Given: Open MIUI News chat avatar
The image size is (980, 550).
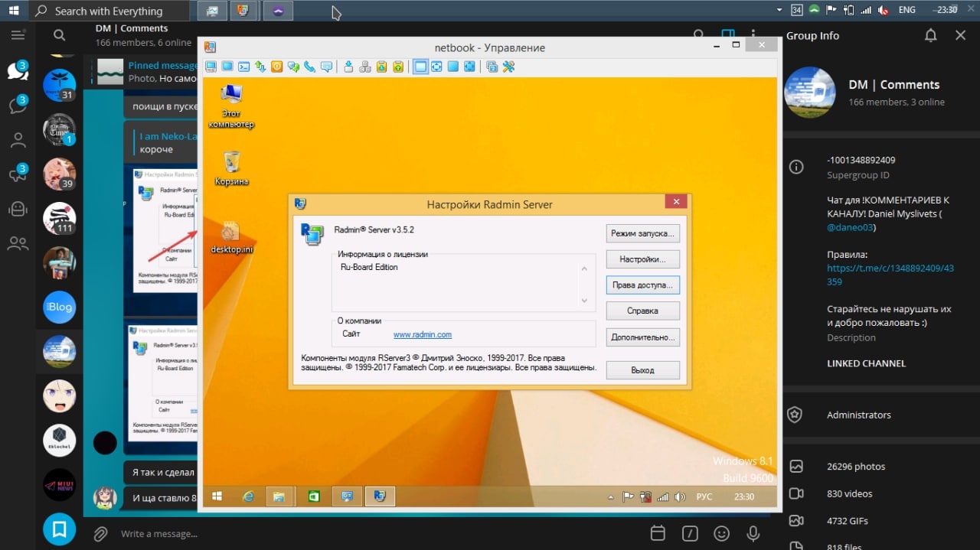Looking at the screenshot, I should point(59,484).
